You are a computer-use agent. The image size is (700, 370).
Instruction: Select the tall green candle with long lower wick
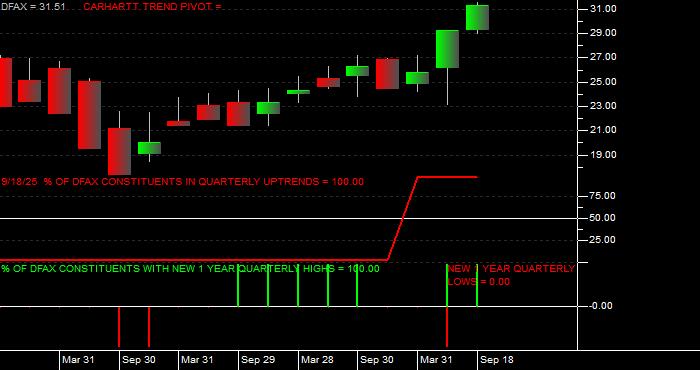click(447, 49)
